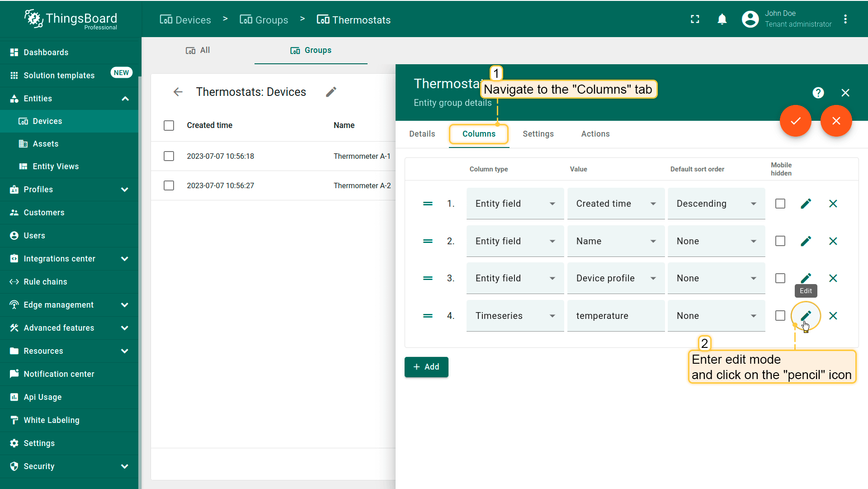Toggle fullscreen mode icon in header

695,19
